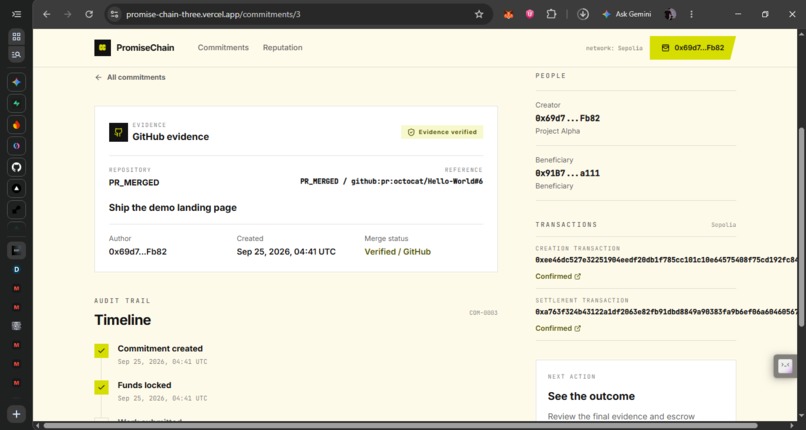Image resolution: width=806 pixels, height=430 pixels.
Task: Open the Commitments nav item
Action: coord(223,47)
